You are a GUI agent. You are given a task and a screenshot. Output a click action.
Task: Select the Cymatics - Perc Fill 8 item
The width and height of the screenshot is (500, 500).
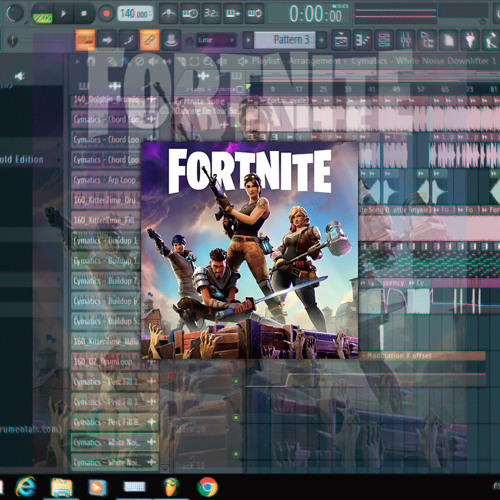click(114, 422)
